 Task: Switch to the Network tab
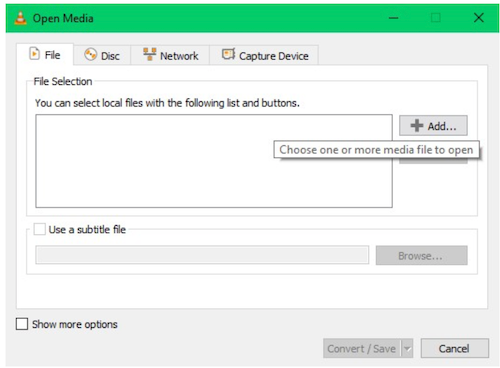170,55
